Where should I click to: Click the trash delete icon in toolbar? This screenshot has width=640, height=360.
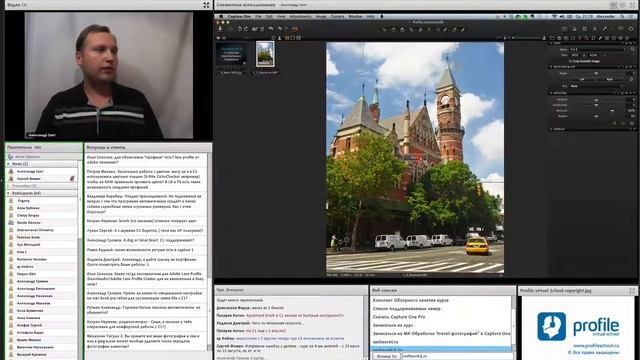click(x=262, y=29)
